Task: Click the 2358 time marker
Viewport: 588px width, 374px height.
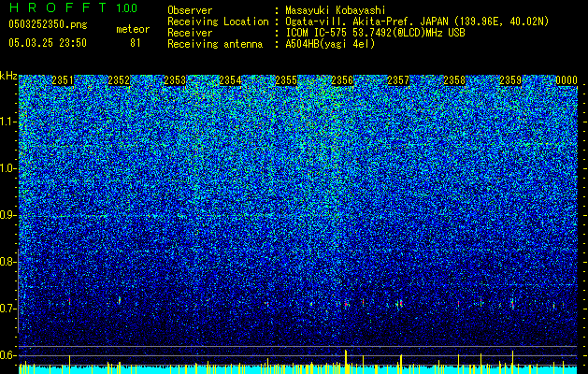Action: coord(454,80)
